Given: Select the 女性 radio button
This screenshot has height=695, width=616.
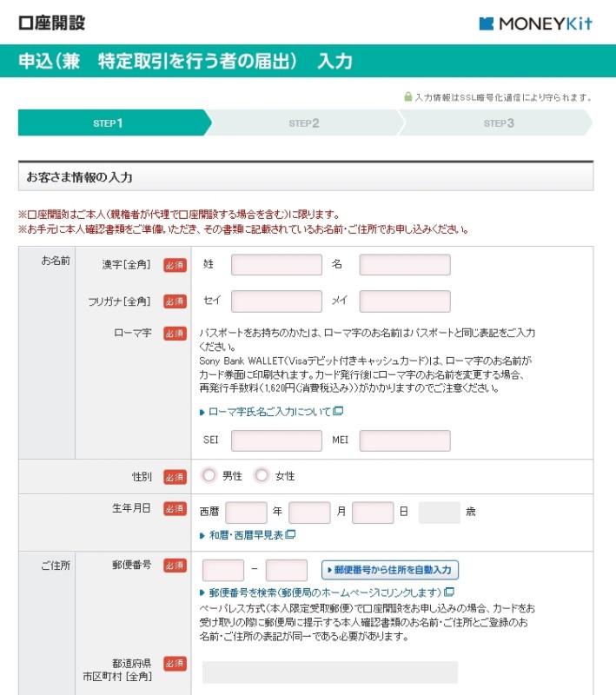Looking at the screenshot, I should coord(262,475).
